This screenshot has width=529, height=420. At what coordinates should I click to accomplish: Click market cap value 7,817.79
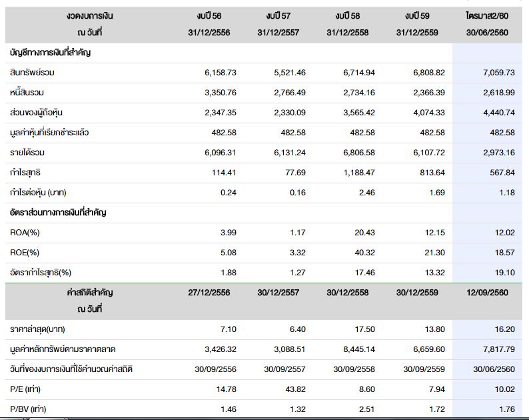point(499,349)
